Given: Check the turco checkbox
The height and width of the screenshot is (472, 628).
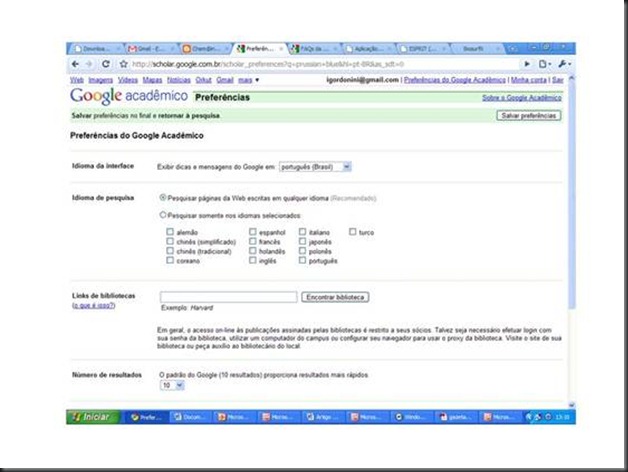Looking at the screenshot, I should (x=352, y=232).
